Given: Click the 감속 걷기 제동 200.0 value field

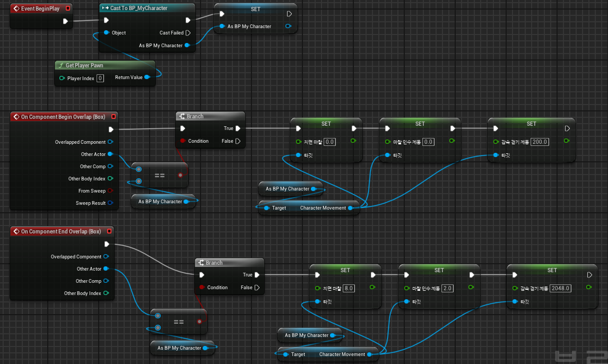Looking at the screenshot, I should tap(540, 142).
